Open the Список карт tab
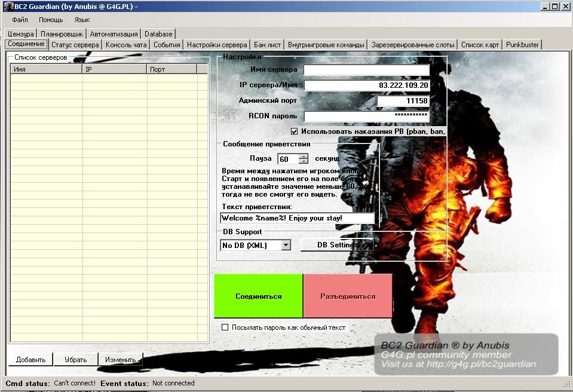Screen dimensions: 573x392 click(x=480, y=45)
